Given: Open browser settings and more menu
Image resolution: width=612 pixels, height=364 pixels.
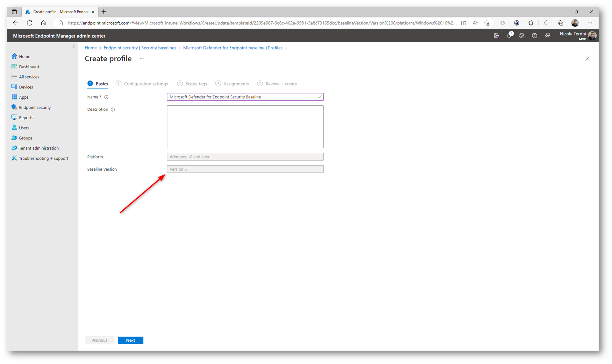Looking at the screenshot, I should pos(590,23).
